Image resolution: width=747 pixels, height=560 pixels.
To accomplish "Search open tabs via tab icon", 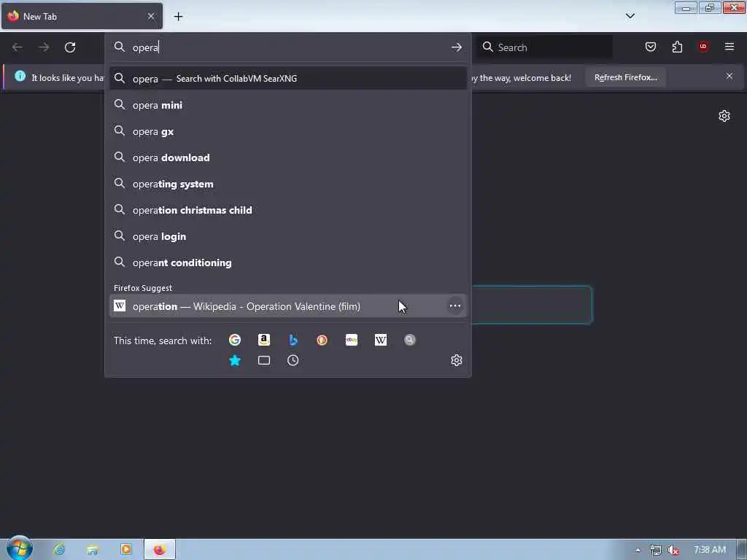I will 264,360.
